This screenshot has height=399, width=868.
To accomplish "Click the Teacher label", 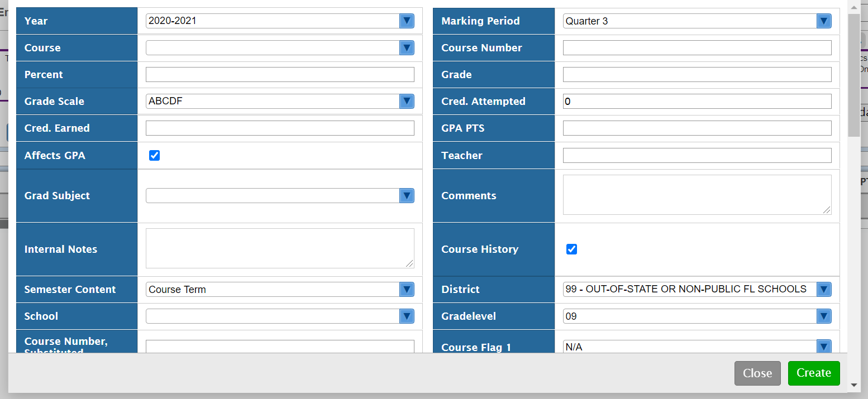I will point(462,156).
